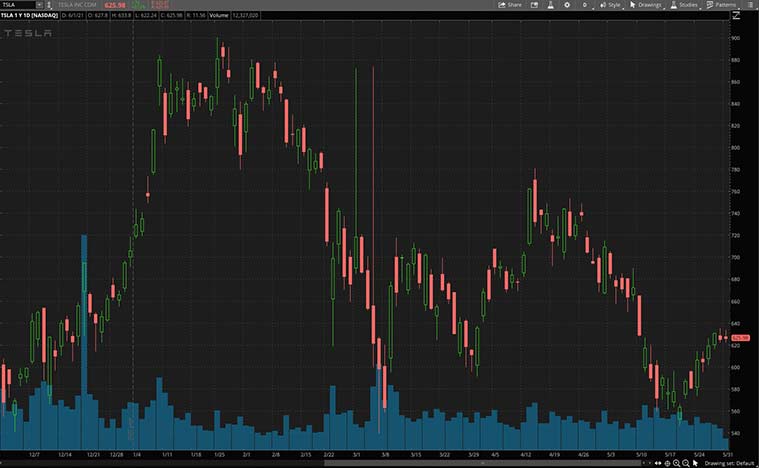Open the Studies menu

pos(684,5)
